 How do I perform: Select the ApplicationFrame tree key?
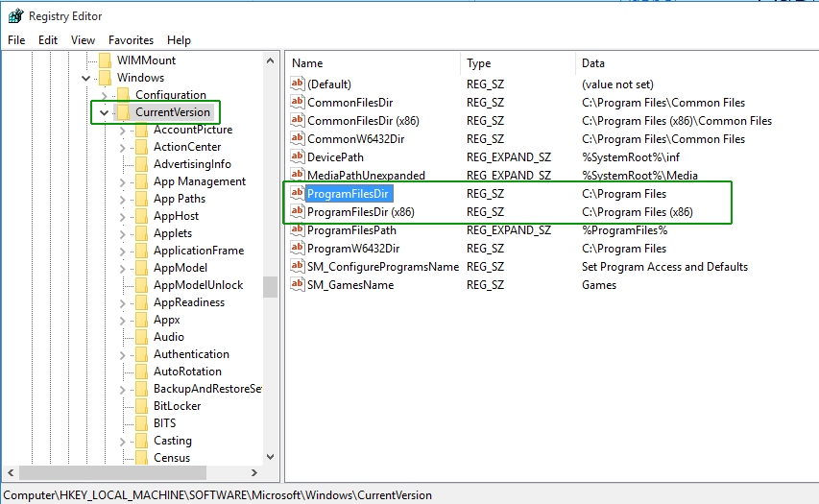(x=199, y=251)
